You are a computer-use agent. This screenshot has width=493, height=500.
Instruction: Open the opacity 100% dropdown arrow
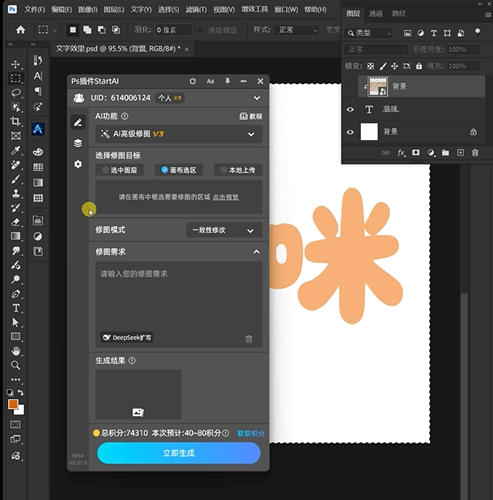pos(476,50)
